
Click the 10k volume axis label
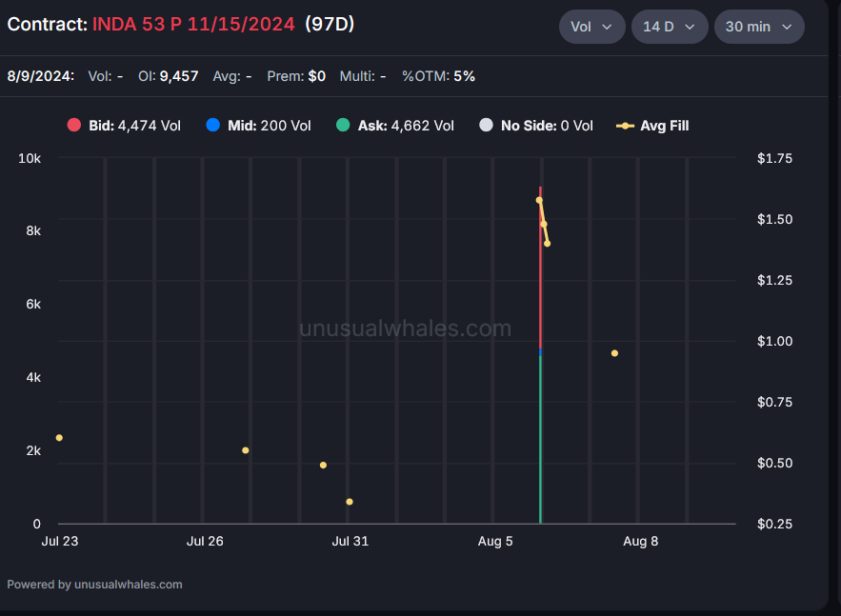click(x=30, y=158)
